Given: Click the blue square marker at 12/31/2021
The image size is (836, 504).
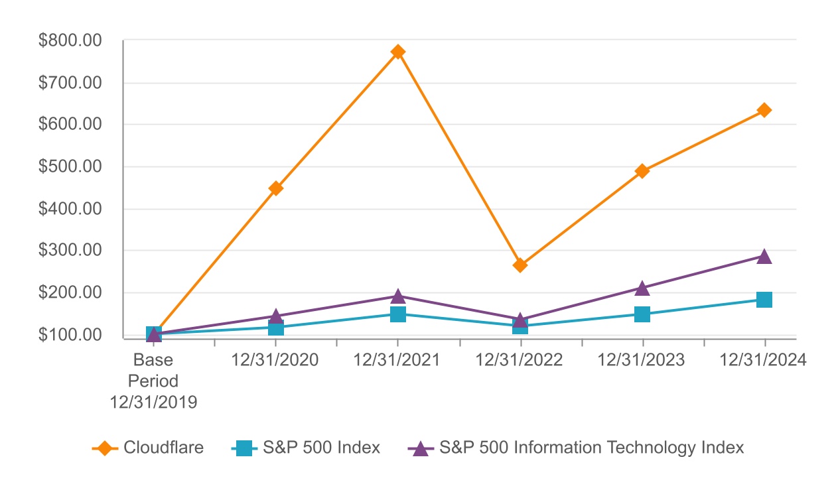Looking at the screenshot, I should (x=398, y=314).
